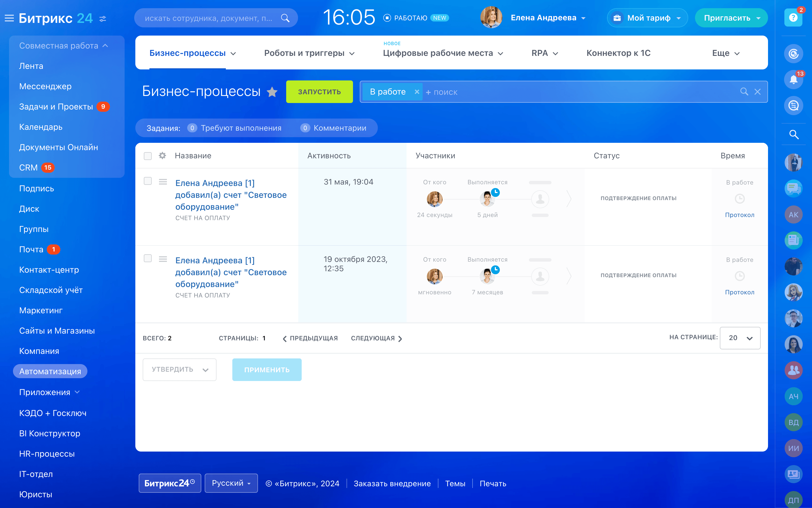Click the briefcase icon in Мой тариф
Image resolution: width=812 pixels, height=508 pixels.
617,18
